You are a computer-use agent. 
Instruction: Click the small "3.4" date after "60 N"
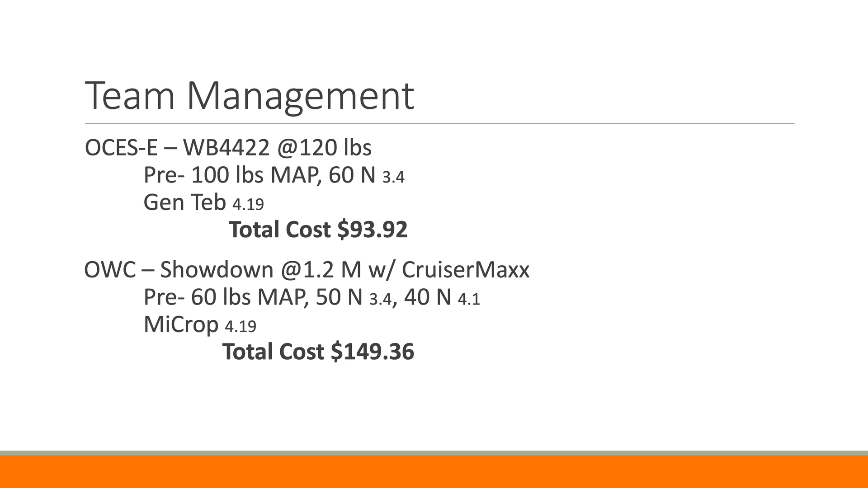tap(393, 178)
